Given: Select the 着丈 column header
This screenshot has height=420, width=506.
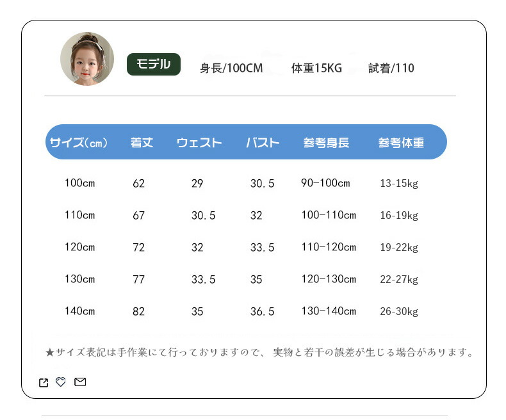Looking at the screenshot, I should pyautogui.click(x=142, y=143).
